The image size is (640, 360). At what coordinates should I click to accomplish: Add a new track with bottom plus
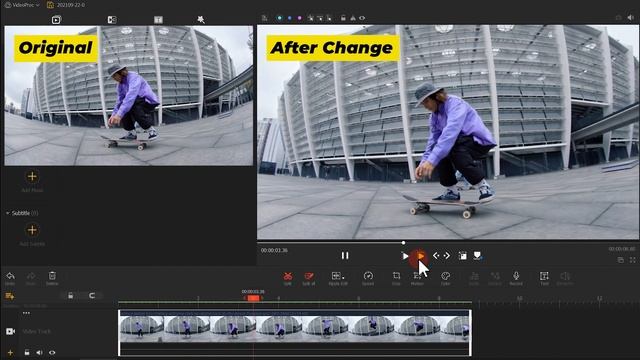click(10, 353)
